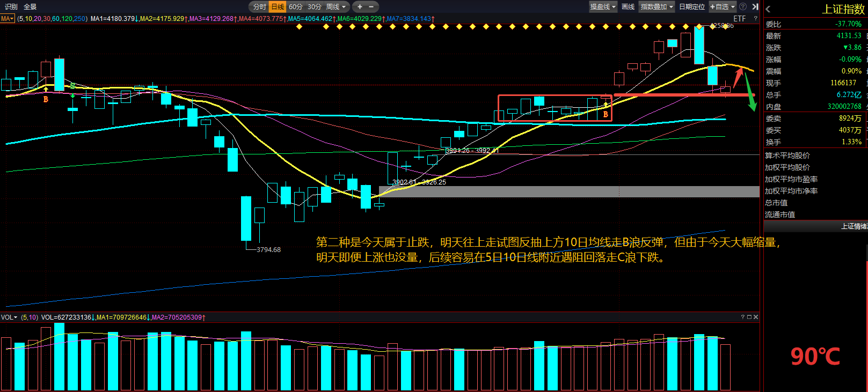The width and height of the screenshot is (868, 392).
Task: Click the collapse side panel arrow icon
Action: point(755,6)
